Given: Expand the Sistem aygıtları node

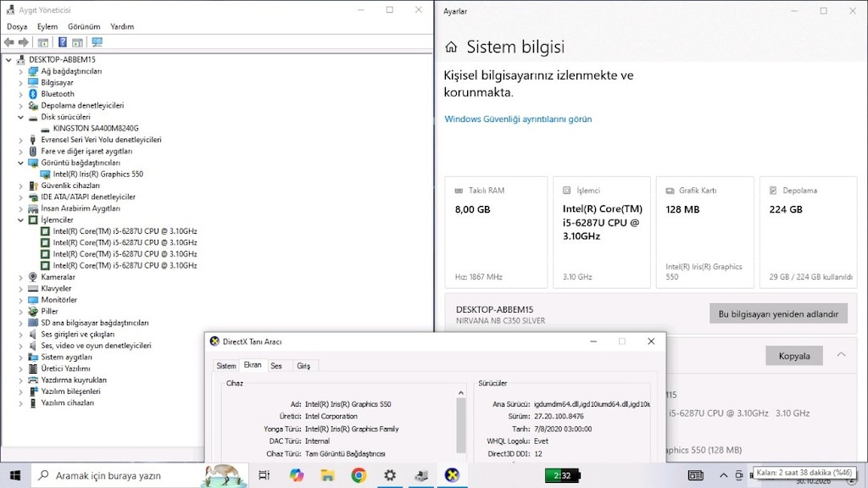Looking at the screenshot, I should [x=20, y=357].
